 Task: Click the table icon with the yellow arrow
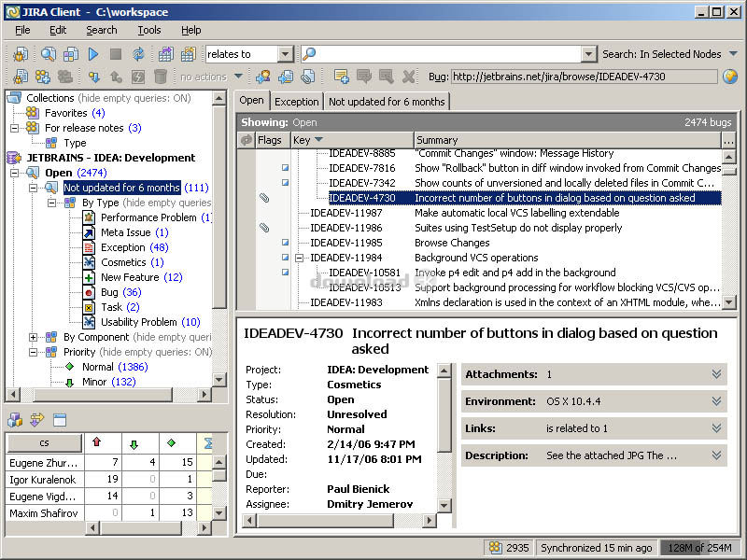189,54
